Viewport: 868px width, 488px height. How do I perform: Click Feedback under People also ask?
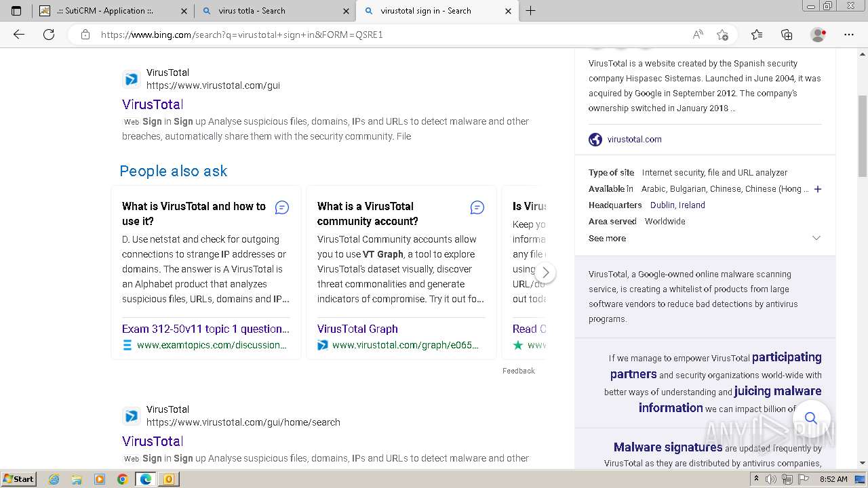[519, 371]
